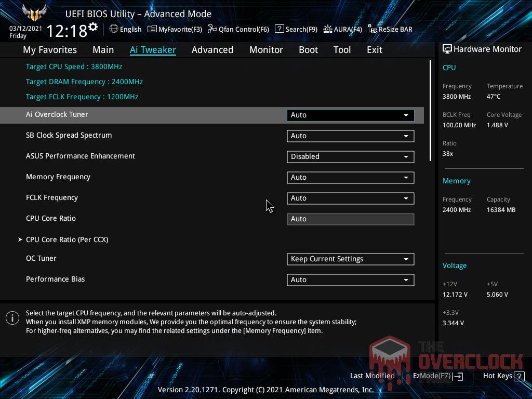Click the Hardware Monitor panel icon
The height and width of the screenshot is (399, 532).
447,49
